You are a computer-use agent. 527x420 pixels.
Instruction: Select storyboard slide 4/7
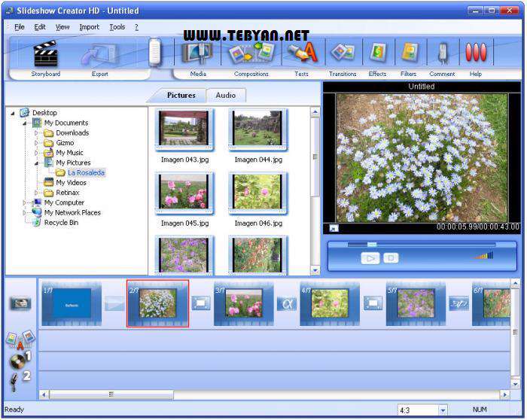330,304
